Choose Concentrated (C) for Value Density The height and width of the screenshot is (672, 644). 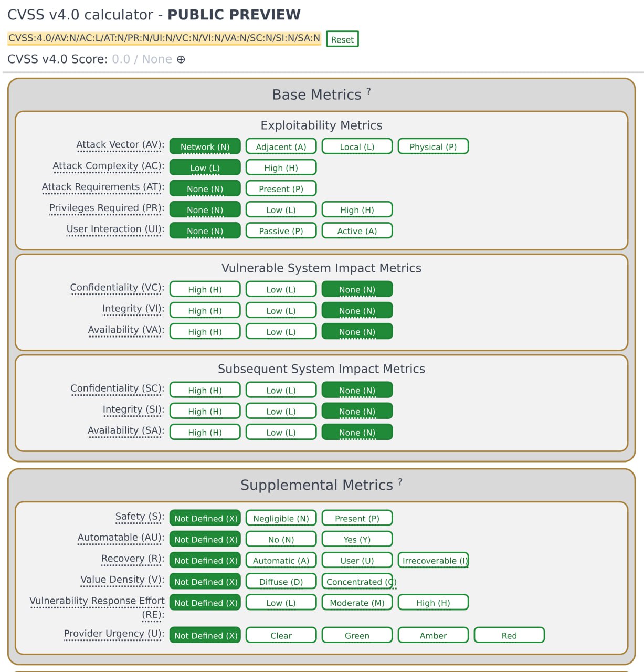tap(357, 582)
